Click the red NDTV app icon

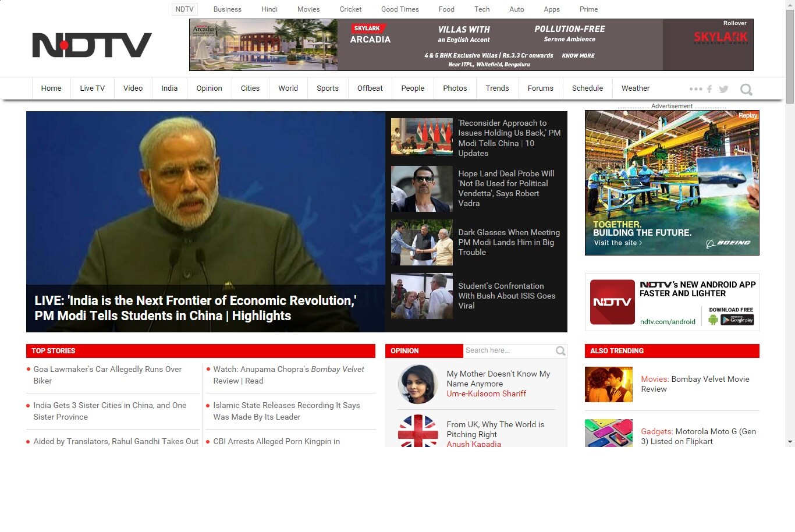[x=612, y=302]
